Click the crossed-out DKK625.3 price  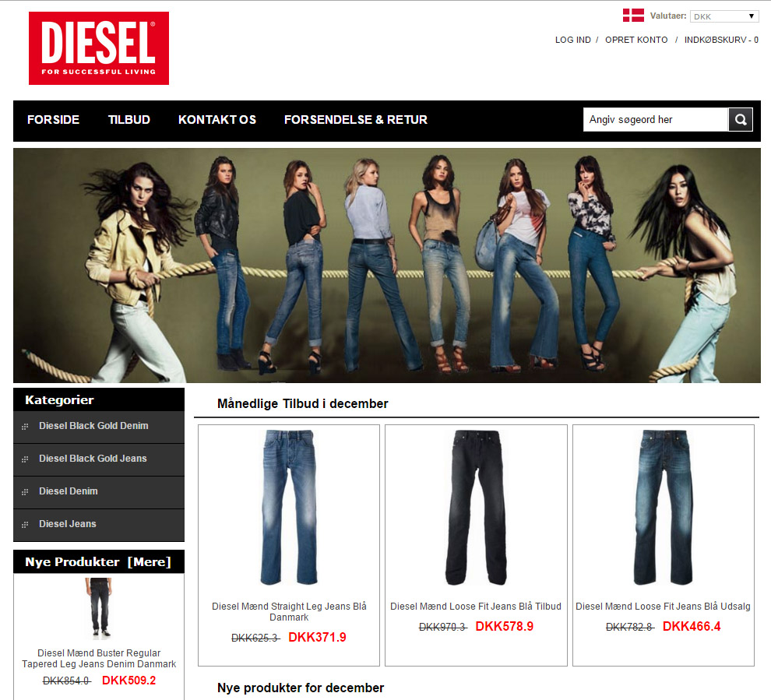click(255, 638)
